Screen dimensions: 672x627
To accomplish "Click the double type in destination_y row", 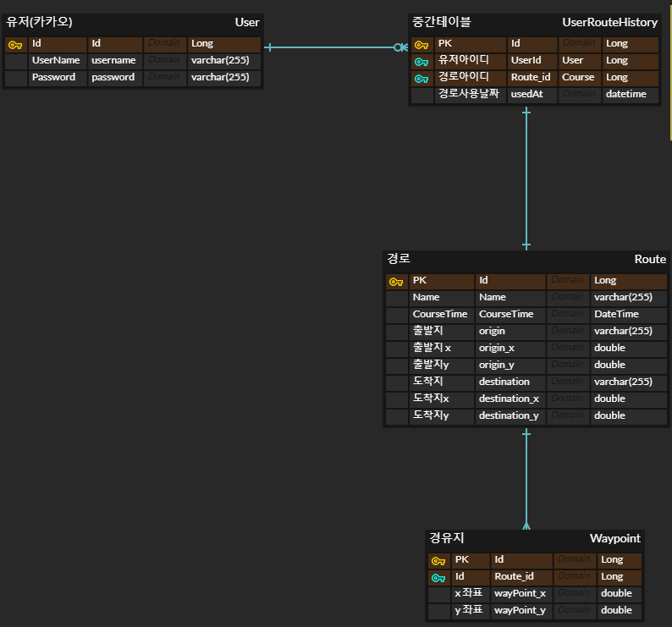I will (x=629, y=416).
